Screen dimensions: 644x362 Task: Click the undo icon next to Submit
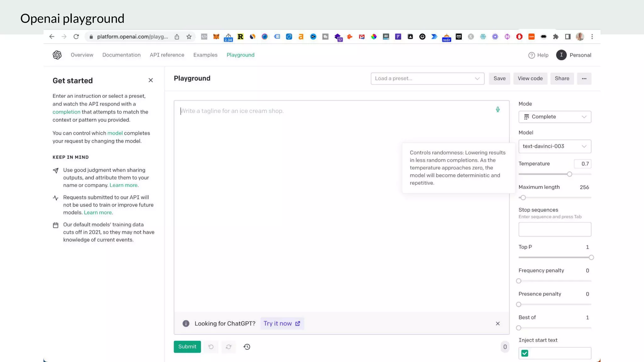[211, 347]
